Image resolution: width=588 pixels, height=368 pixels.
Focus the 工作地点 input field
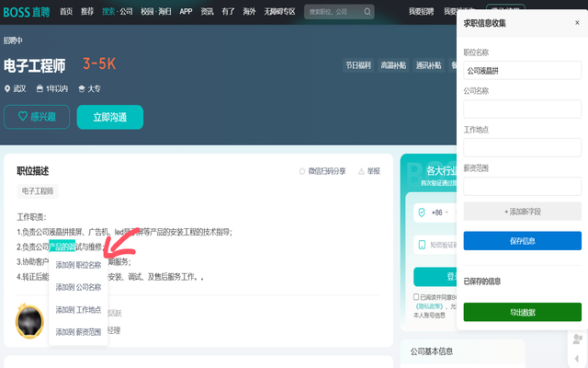coord(523,147)
